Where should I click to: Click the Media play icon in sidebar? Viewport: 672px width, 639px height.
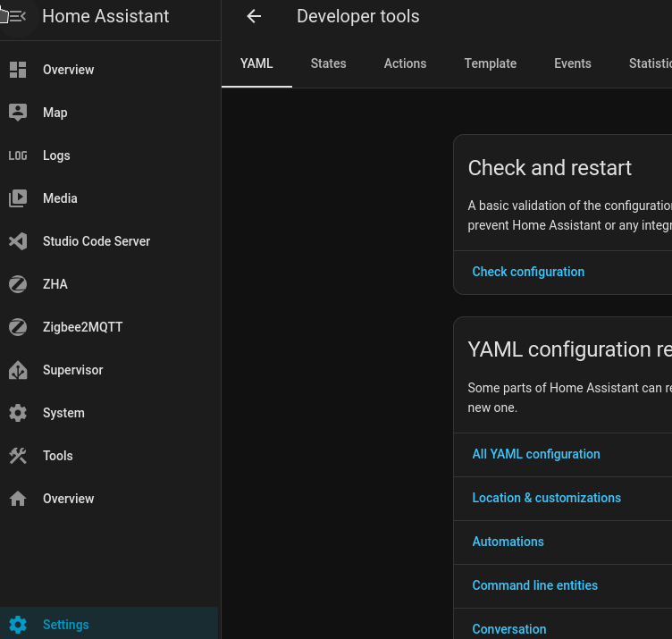click(18, 198)
